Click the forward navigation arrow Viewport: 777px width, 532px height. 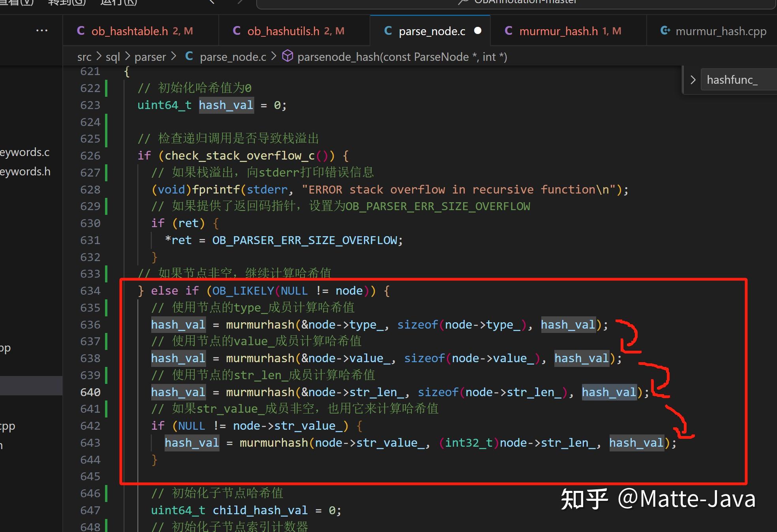(240, 2)
